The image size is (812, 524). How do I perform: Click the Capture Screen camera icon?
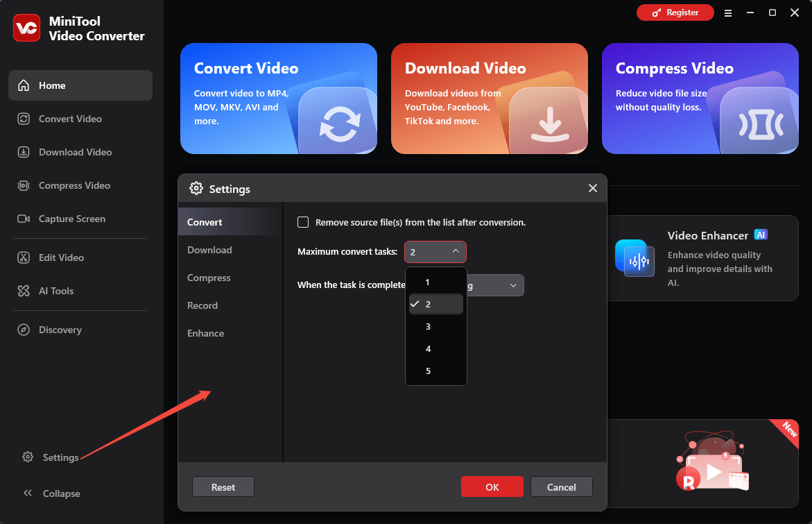(24, 219)
